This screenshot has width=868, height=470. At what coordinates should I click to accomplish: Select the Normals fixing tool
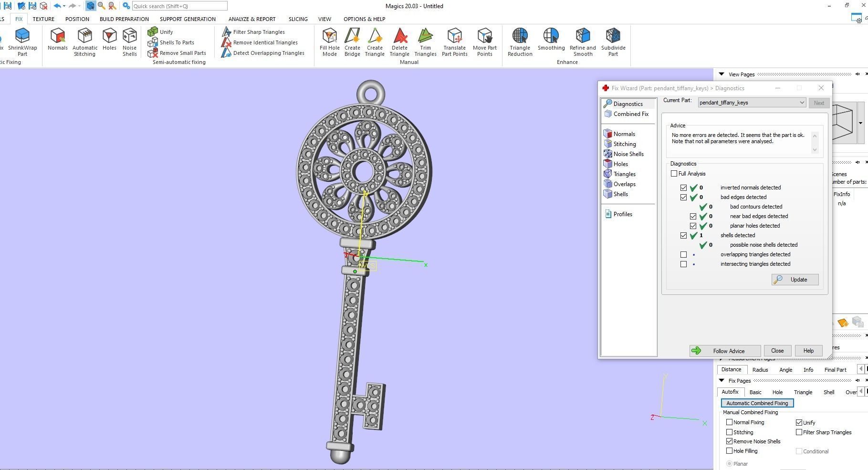click(58, 39)
